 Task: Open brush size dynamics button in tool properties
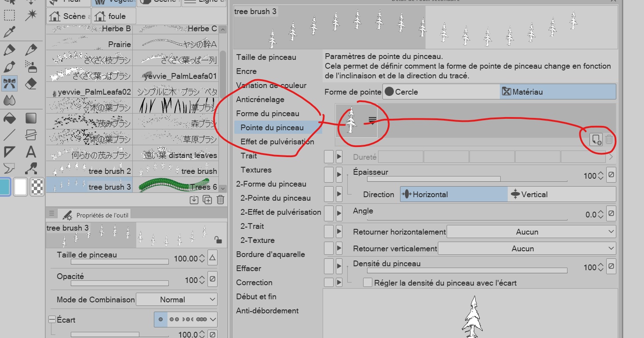pos(212,258)
